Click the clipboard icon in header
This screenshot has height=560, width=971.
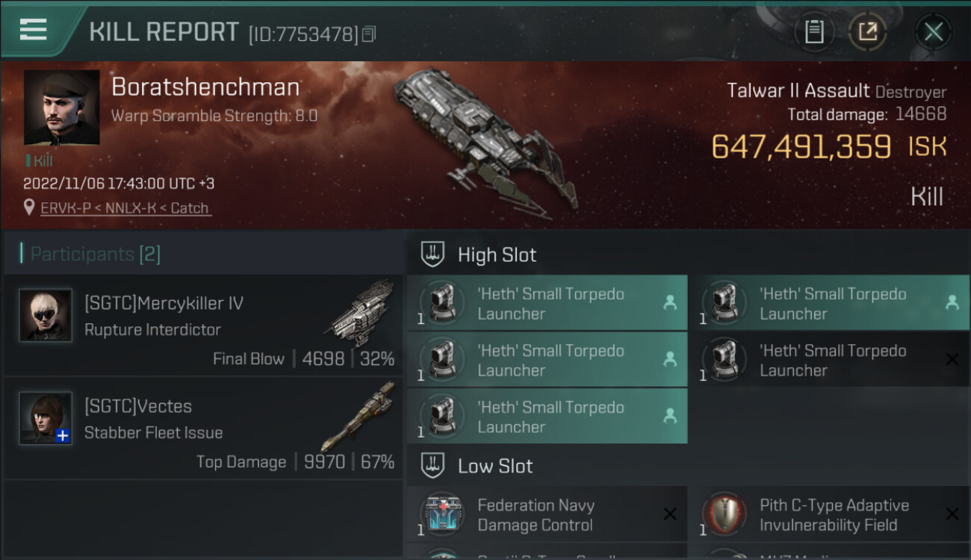tap(814, 31)
